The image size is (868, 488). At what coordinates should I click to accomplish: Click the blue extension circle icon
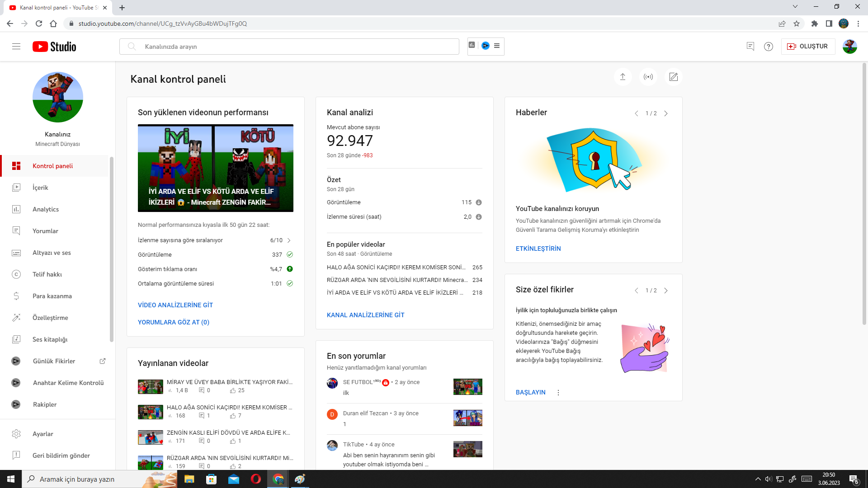486,46
